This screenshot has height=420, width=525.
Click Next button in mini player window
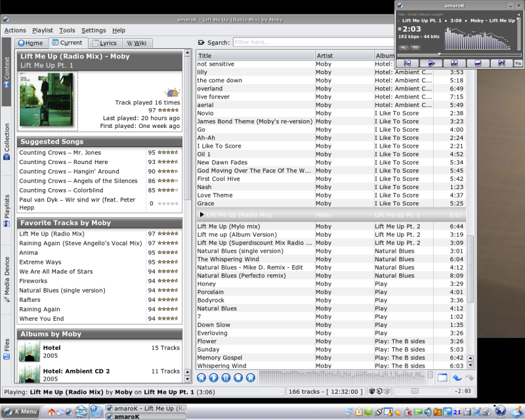point(501,63)
